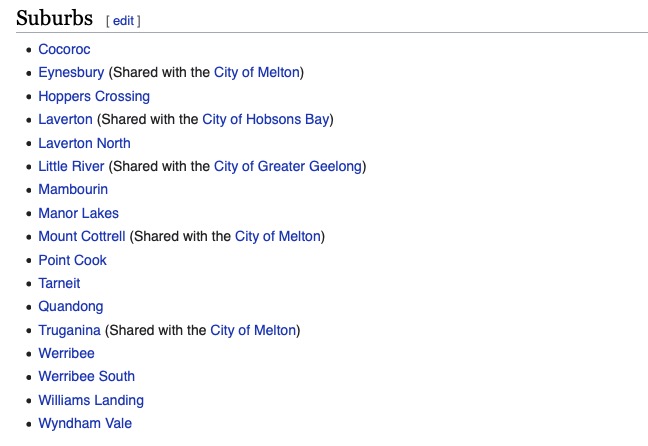Screen dimensions: 648x446
Task: Click the Little River link
Action: 71,166
